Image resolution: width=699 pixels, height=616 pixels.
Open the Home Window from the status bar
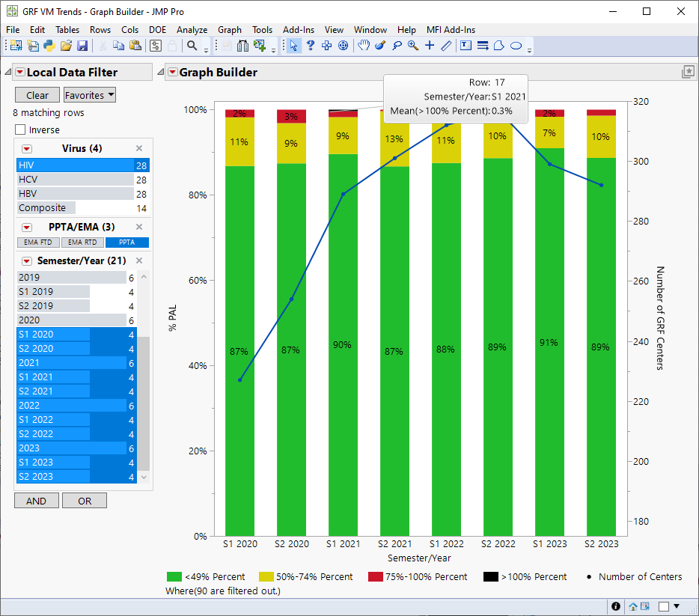click(x=633, y=606)
